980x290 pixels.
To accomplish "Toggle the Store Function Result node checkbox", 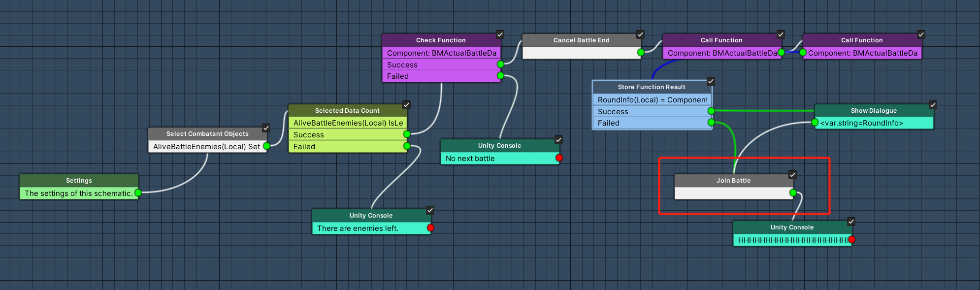I will click(711, 81).
